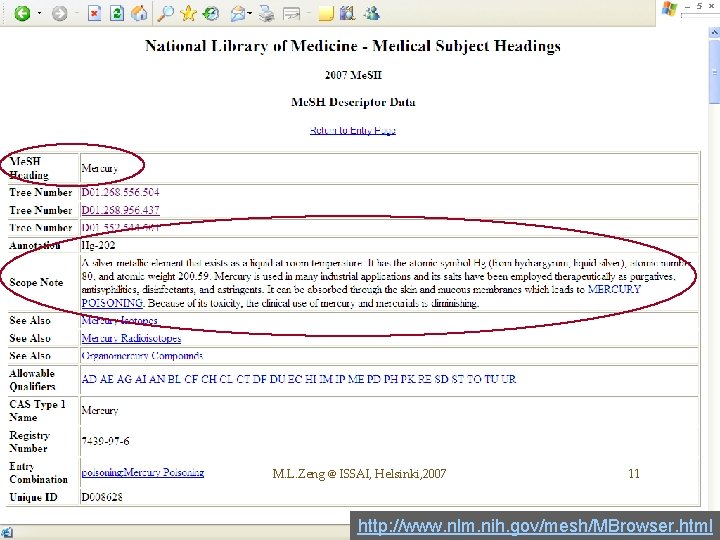Click the IP allowable qualifier link
Image resolution: width=720 pixels, height=540 pixels.
340,379
